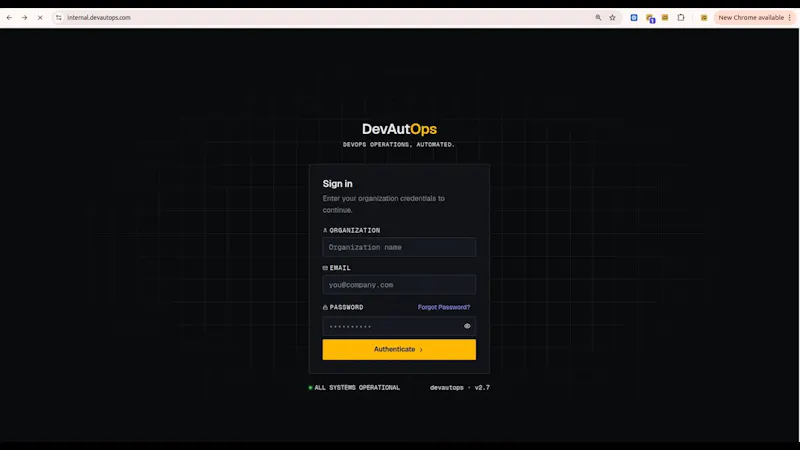800x450 pixels.
Task: Toggle password visibility with eye icon
Action: click(467, 326)
